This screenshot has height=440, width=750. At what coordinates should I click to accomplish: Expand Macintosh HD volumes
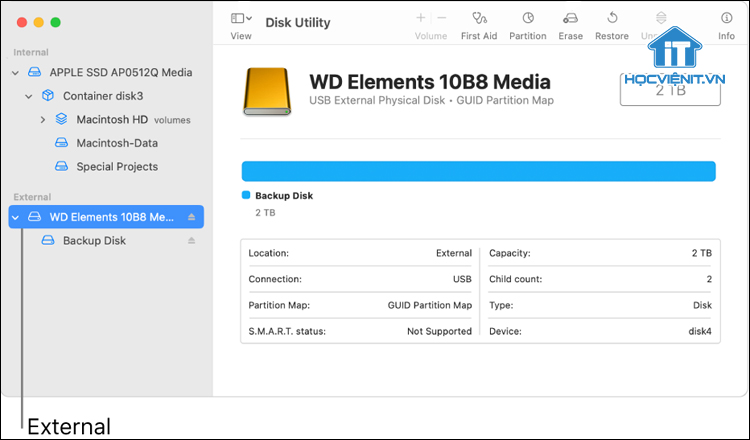(43, 120)
